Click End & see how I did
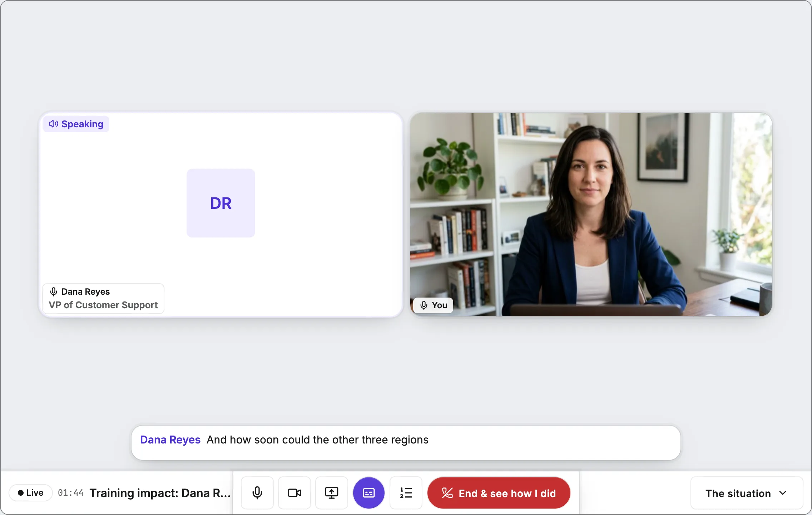This screenshot has width=812, height=515. point(499,493)
